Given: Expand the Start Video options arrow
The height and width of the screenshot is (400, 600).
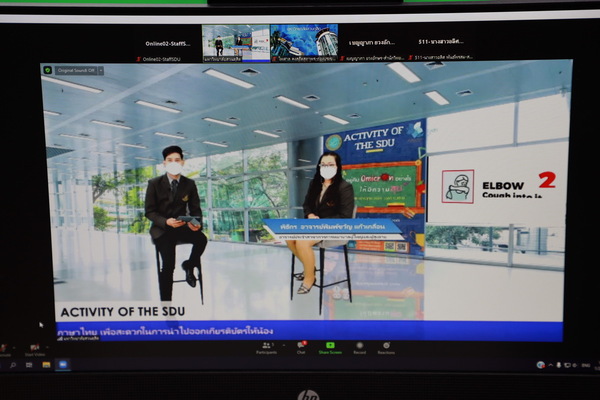Looking at the screenshot, I should [47, 345].
